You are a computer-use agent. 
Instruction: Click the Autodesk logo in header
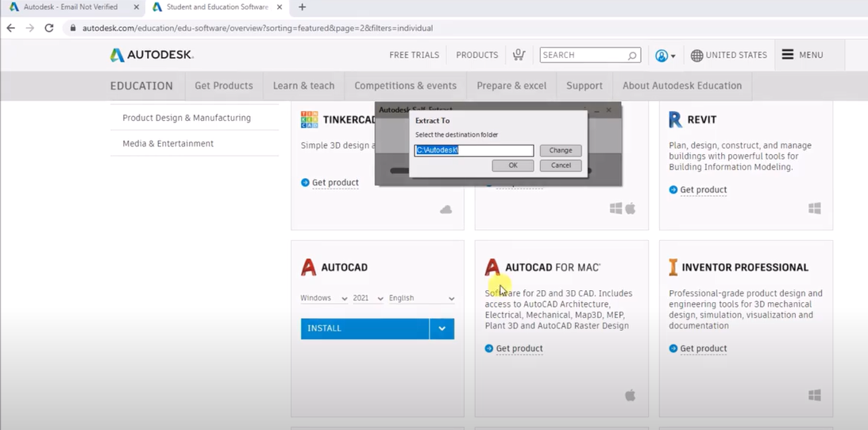pyautogui.click(x=152, y=55)
